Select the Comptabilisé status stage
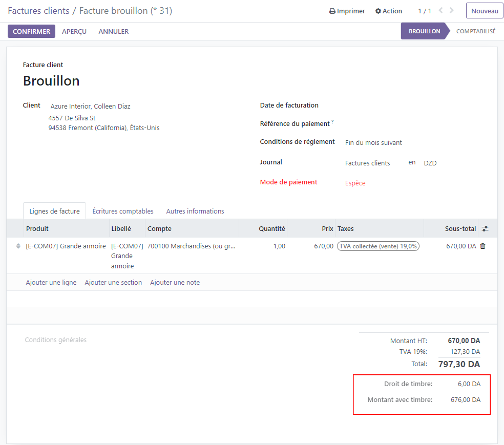504x445 pixels. 476,31
